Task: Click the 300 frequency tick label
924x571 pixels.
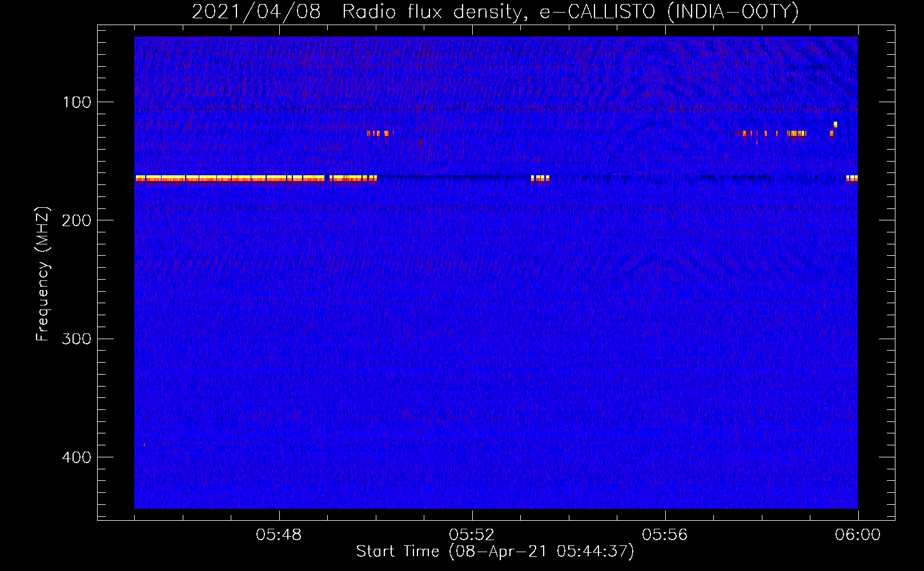Action: [77, 339]
